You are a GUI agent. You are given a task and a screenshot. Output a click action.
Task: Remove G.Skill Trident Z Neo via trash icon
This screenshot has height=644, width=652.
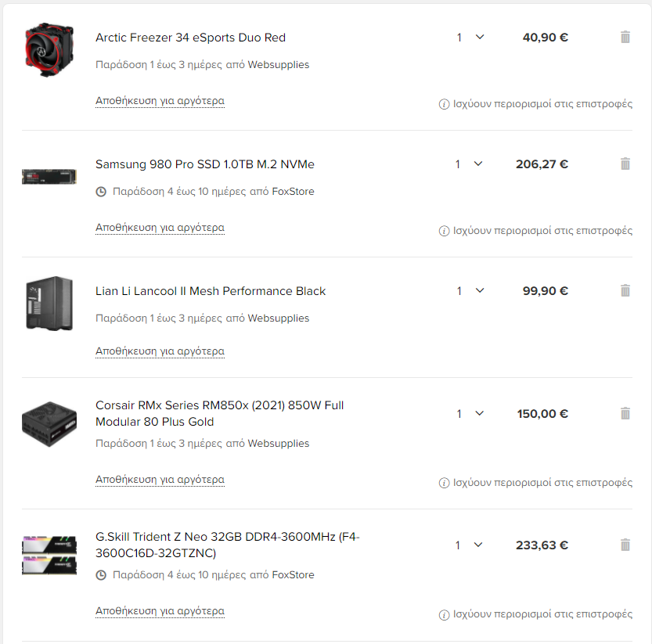625,545
